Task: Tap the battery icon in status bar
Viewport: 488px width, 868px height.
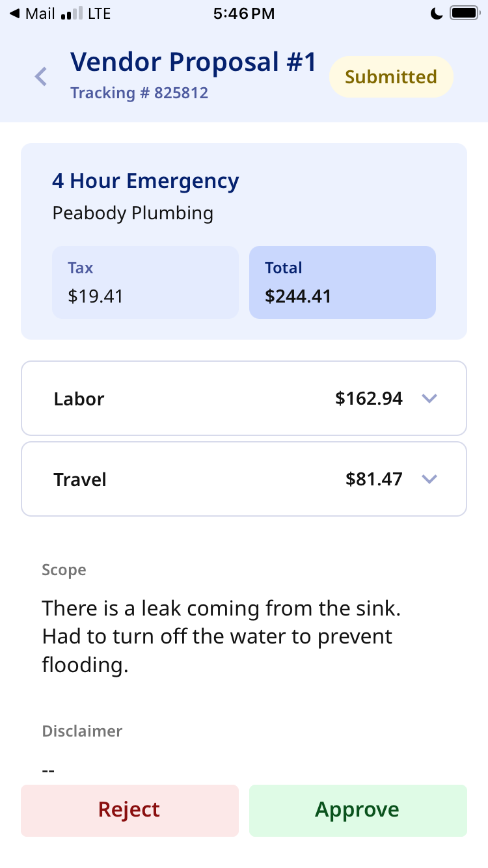Action: [465, 13]
